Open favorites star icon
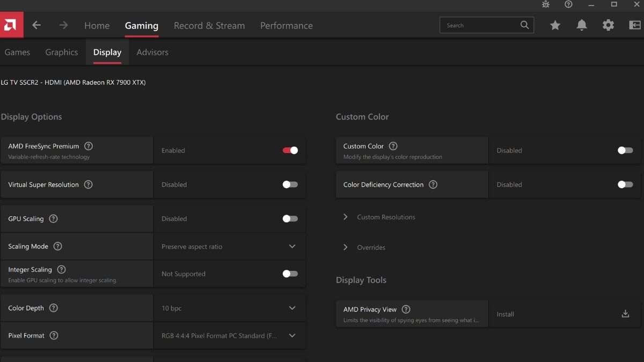Image resolution: width=644 pixels, height=362 pixels. (x=555, y=25)
